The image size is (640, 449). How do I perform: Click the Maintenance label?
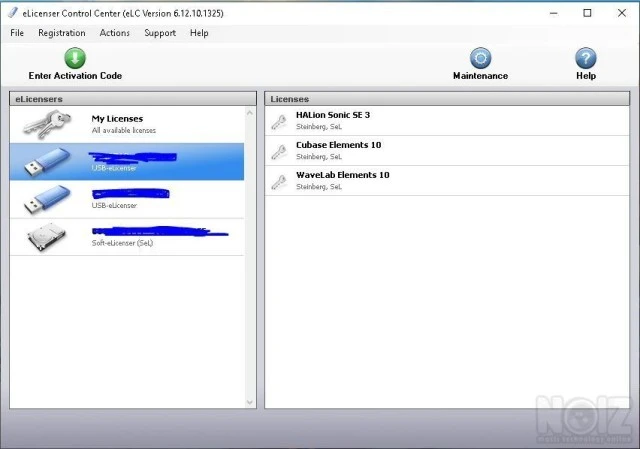tap(480, 76)
